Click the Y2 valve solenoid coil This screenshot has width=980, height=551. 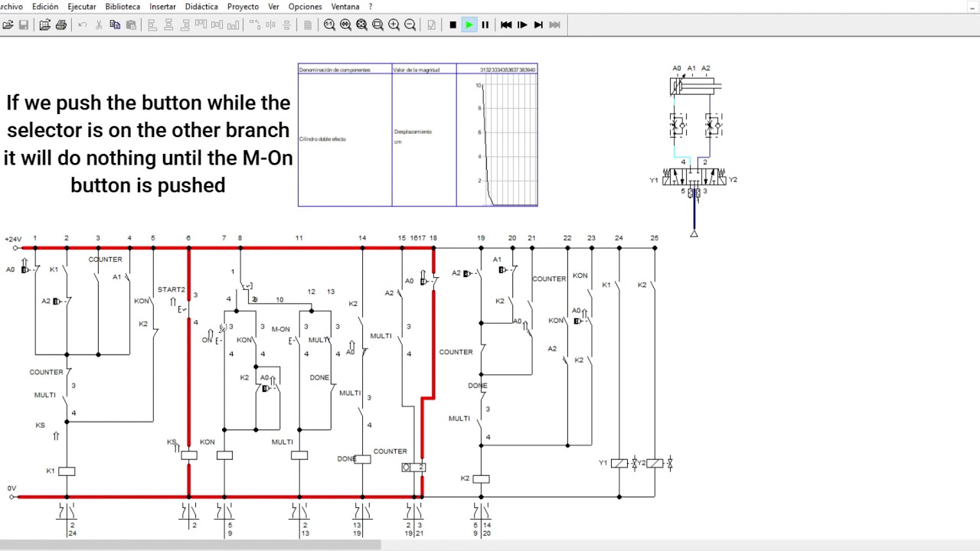tap(655, 463)
